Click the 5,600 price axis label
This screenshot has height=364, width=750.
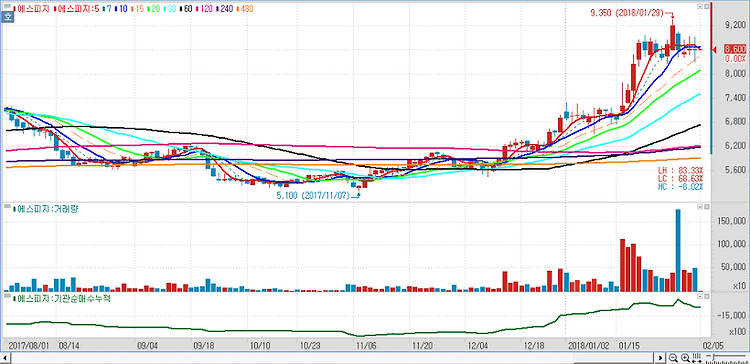736,170
